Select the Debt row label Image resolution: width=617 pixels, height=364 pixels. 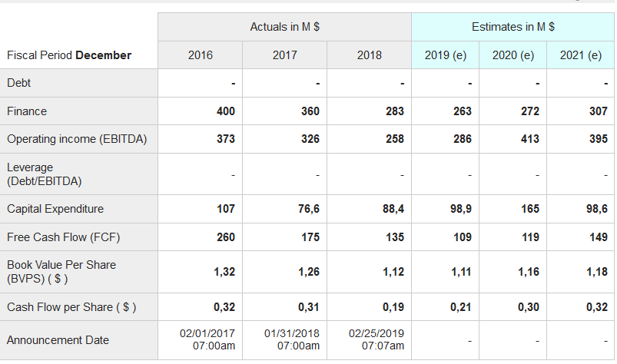pyautogui.click(x=19, y=83)
